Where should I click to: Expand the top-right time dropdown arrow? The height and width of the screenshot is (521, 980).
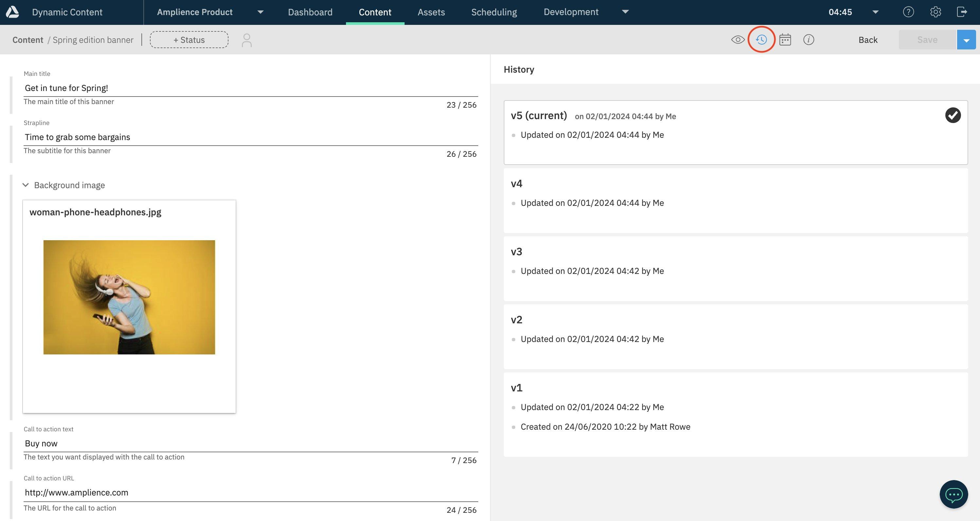(x=876, y=12)
